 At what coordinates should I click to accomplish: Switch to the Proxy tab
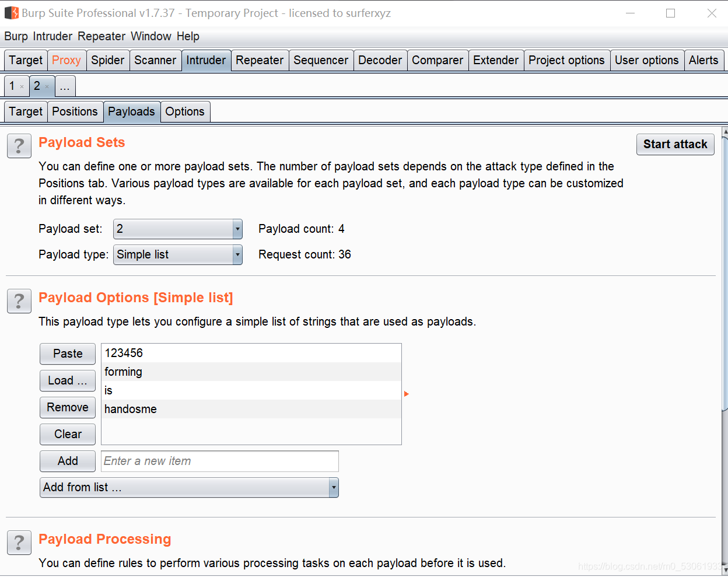[66, 60]
